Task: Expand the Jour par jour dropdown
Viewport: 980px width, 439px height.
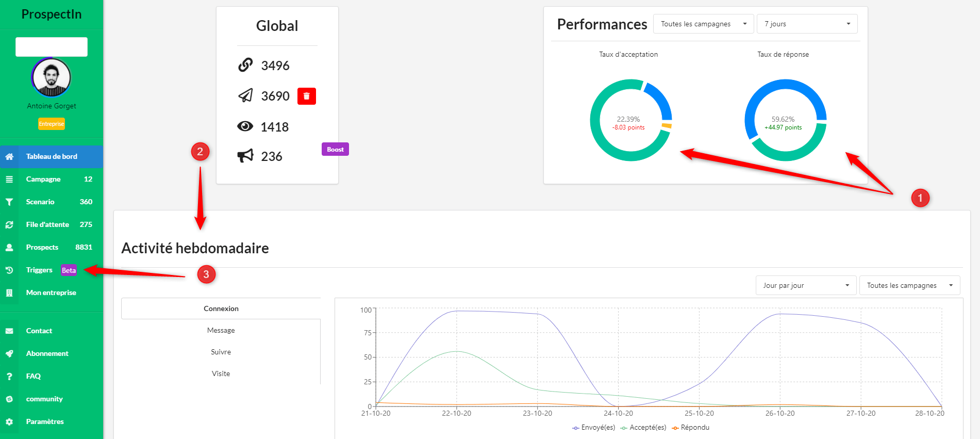Action: coord(806,285)
